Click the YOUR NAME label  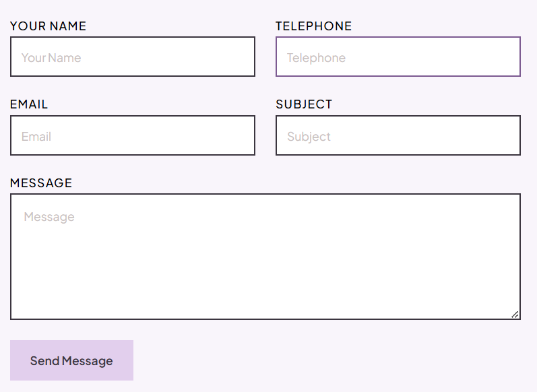coord(48,26)
